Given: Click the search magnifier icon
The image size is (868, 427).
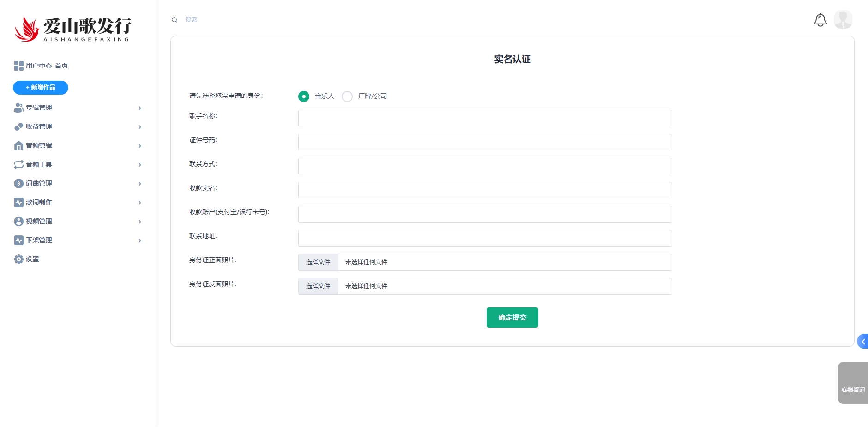Looking at the screenshot, I should 175,20.
